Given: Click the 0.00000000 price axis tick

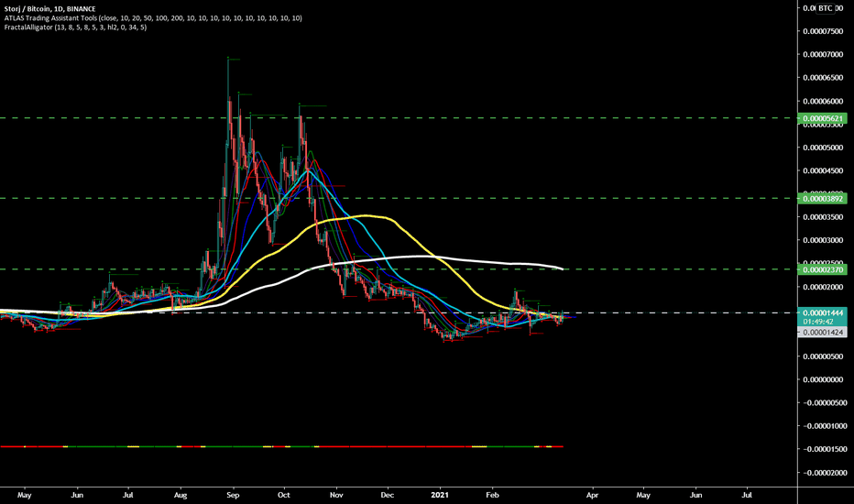Looking at the screenshot, I should click(x=823, y=379).
